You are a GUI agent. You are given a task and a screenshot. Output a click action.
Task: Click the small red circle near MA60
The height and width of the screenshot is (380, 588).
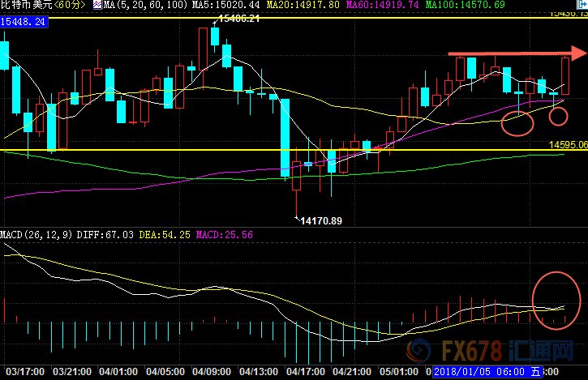click(558, 116)
